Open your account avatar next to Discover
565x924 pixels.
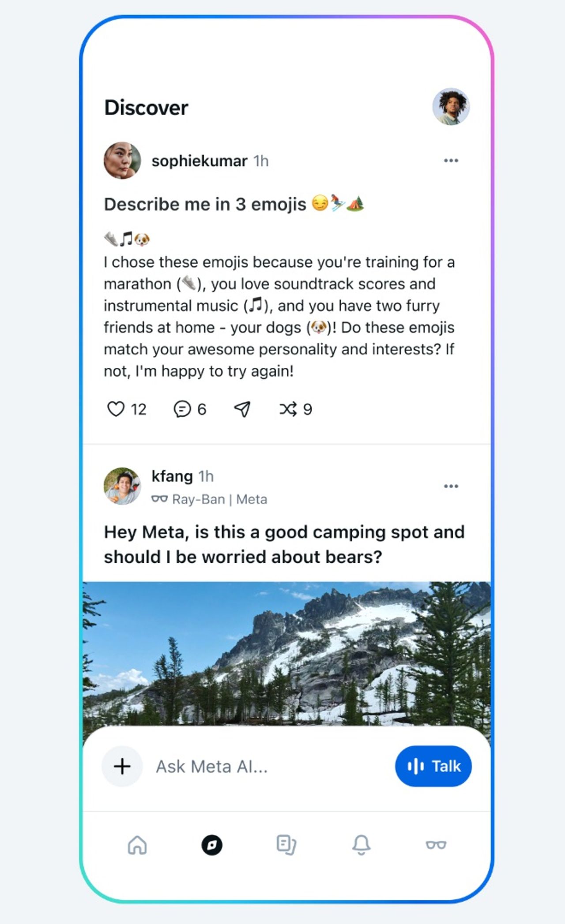[451, 106]
